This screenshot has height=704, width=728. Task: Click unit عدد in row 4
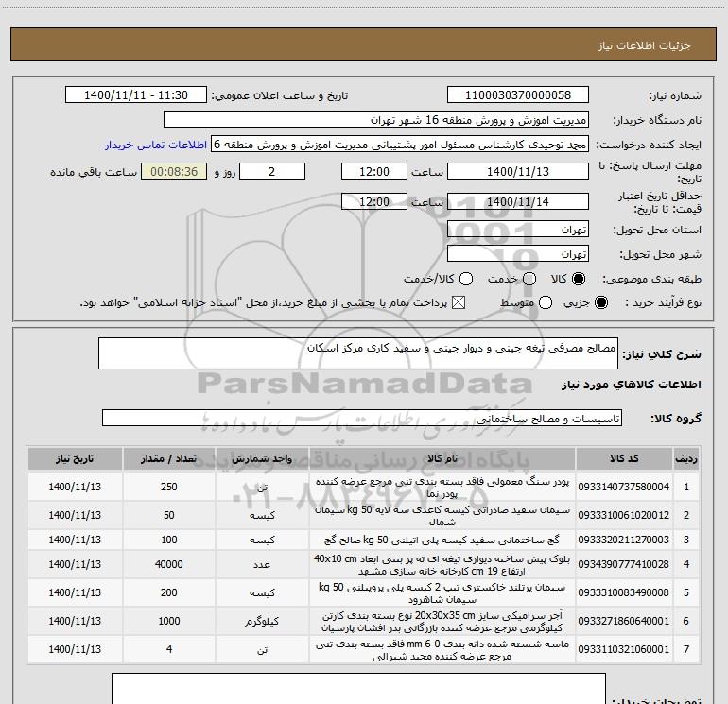coord(262,565)
